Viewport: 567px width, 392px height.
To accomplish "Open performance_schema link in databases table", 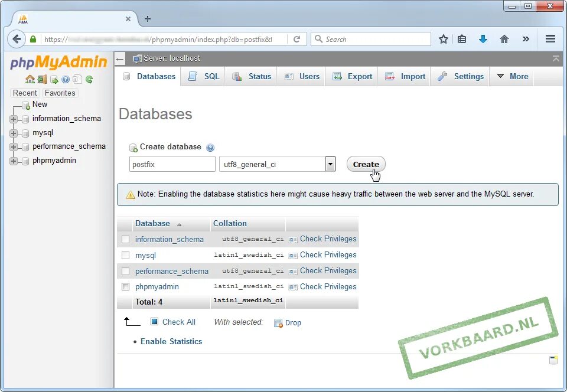I will click(x=171, y=271).
